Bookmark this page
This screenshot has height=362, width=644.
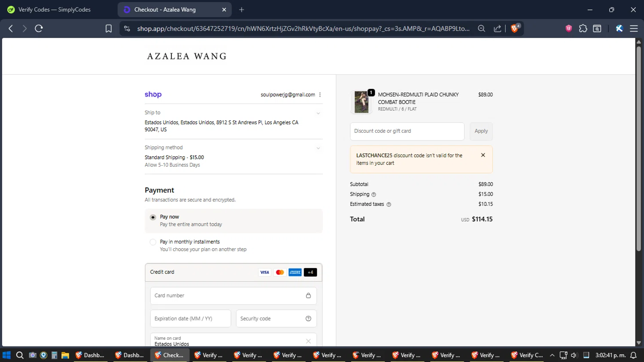(x=109, y=28)
